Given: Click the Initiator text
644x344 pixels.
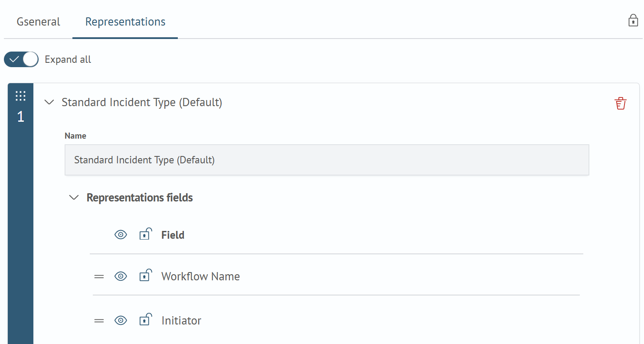Looking at the screenshot, I should coord(181,321).
